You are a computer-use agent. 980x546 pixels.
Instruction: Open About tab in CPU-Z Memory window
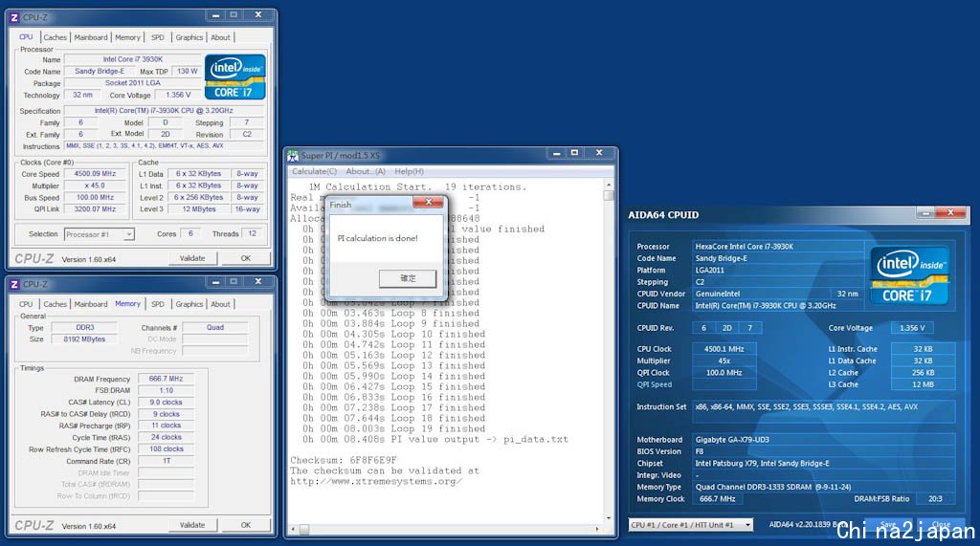[220, 304]
